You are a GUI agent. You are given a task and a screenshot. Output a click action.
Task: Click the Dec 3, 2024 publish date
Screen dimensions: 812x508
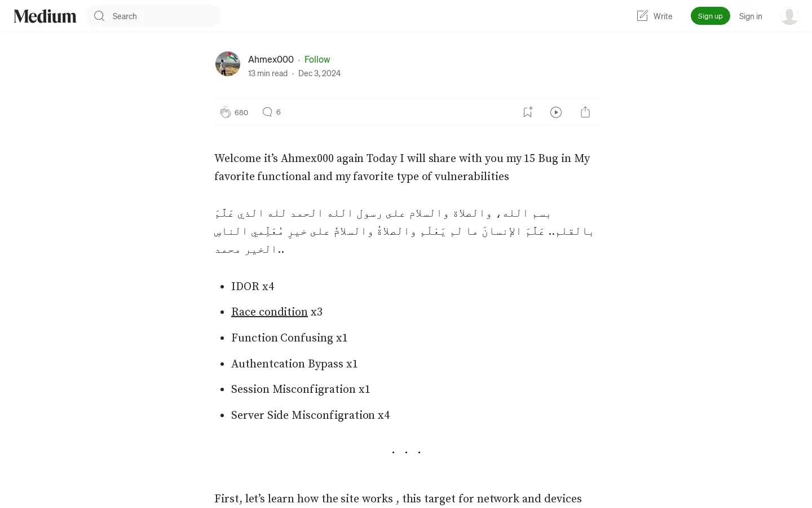[319, 73]
